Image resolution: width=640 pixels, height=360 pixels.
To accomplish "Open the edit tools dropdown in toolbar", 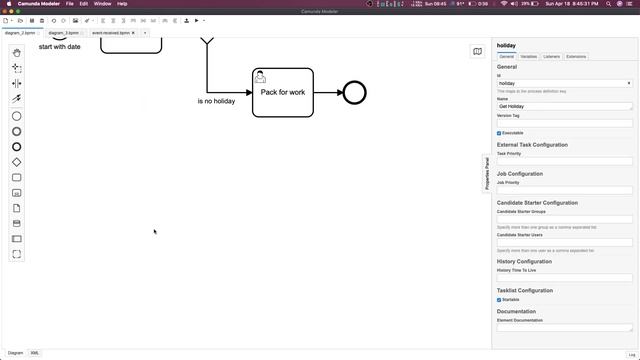I will (x=93, y=20).
